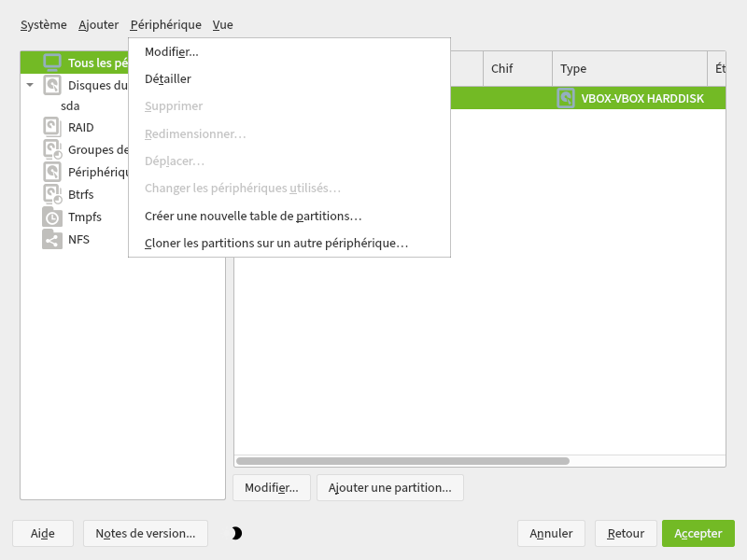The height and width of the screenshot is (560, 747).
Task: Collapse the Disques durs tree node
Action: click(x=30, y=85)
